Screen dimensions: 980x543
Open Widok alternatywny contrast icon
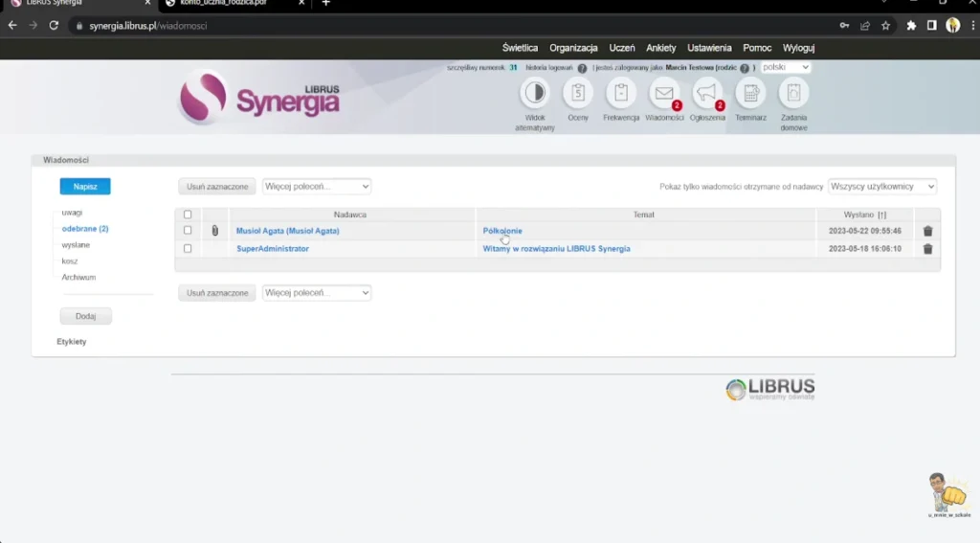(x=534, y=93)
